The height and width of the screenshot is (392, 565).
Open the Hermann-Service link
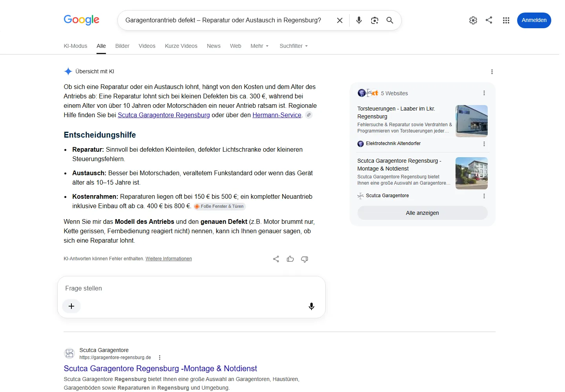(x=277, y=115)
